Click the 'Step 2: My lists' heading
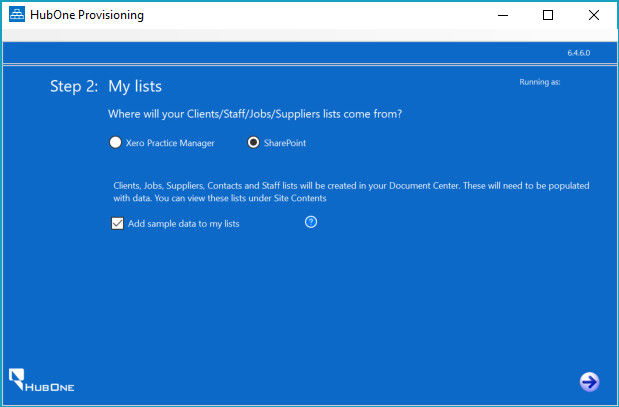This screenshot has height=407, width=619. [106, 87]
